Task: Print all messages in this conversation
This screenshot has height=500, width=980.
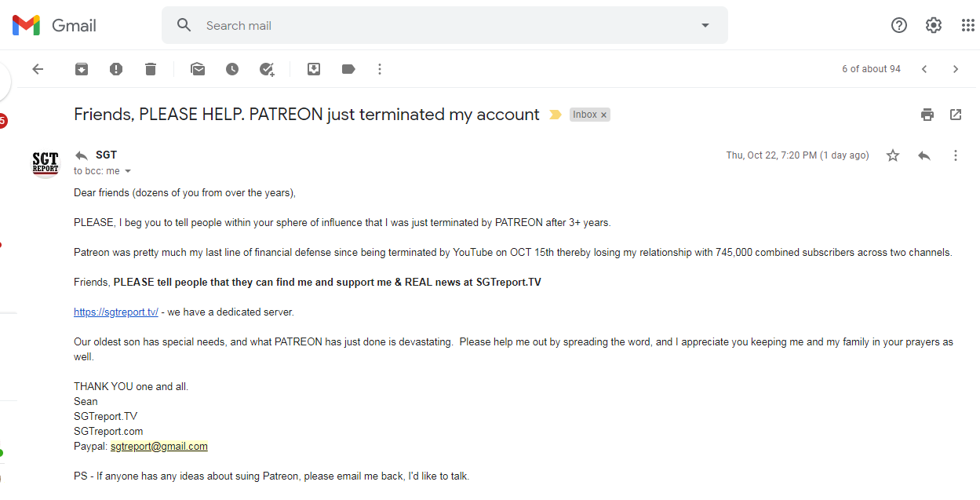Action: (927, 115)
